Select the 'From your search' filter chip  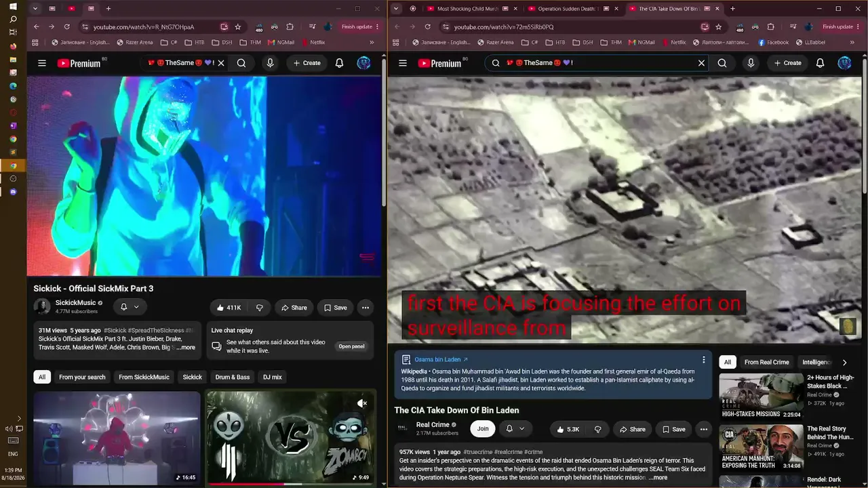(82, 377)
